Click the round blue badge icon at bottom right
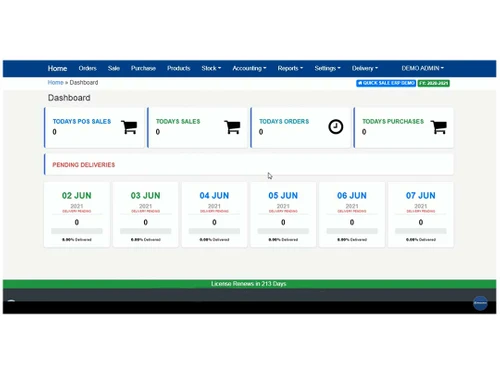500x375 pixels. click(x=480, y=303)
